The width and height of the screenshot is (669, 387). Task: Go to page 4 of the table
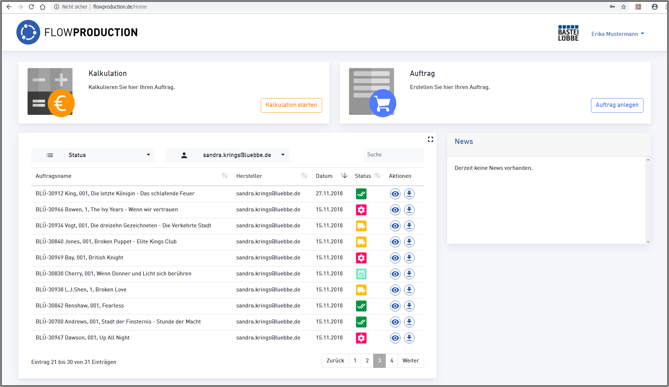point(391,361)
